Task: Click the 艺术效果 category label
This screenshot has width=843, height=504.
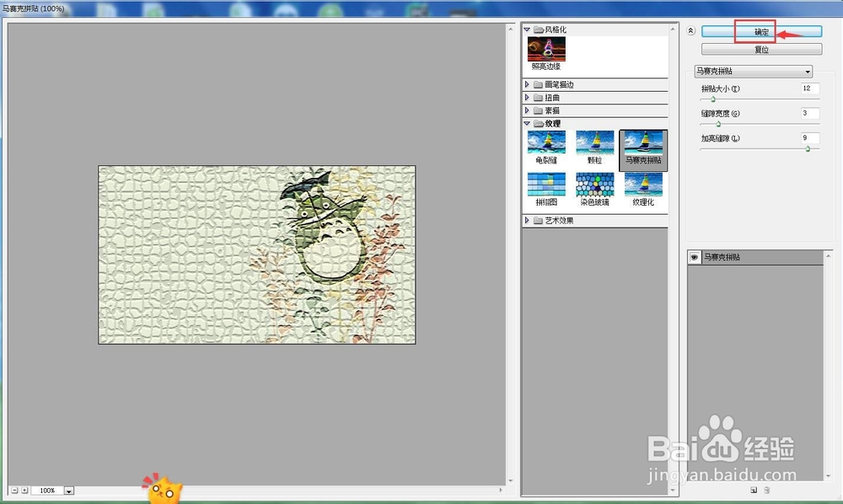Action: coord(559,220)
